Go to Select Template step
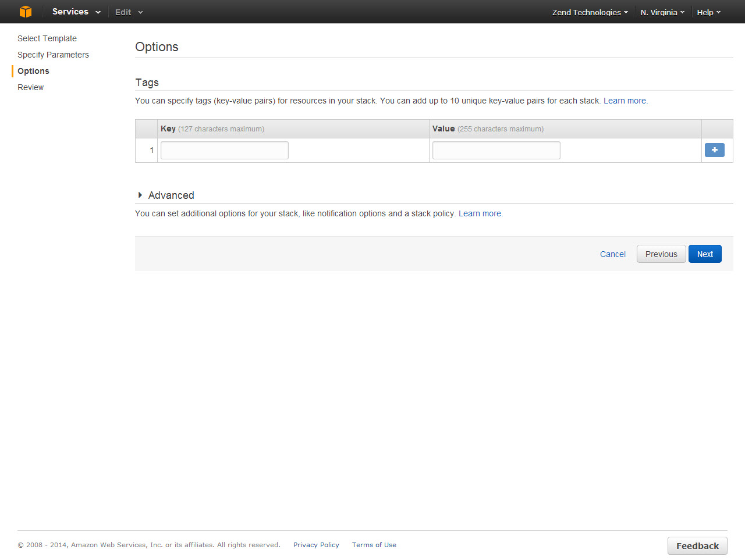The width and height of the screenshot is (745, 560). (x=47, y=38)
